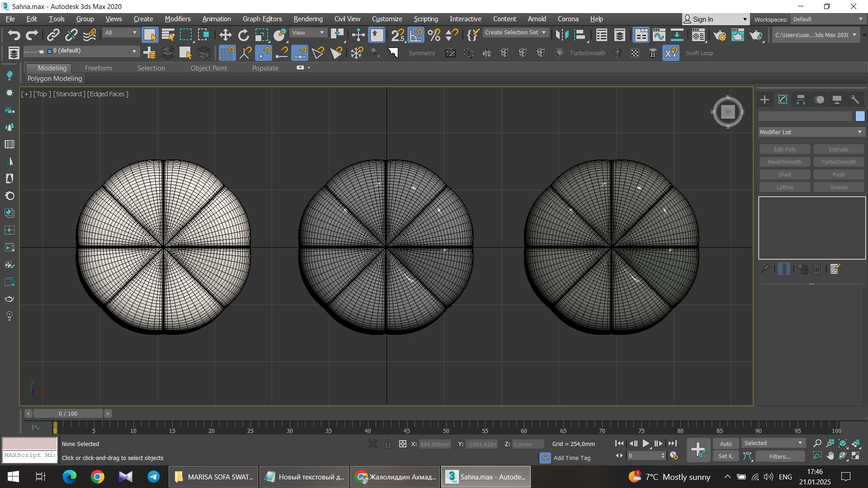
Task: Click the Edit Poly modifier button
Action: point(784,149)
